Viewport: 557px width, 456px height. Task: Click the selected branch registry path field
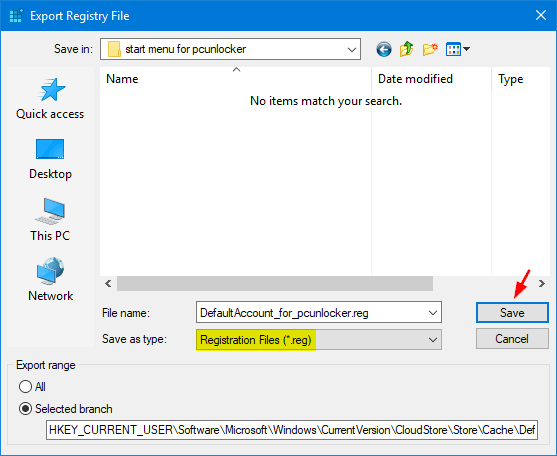(x=292, y=430)
